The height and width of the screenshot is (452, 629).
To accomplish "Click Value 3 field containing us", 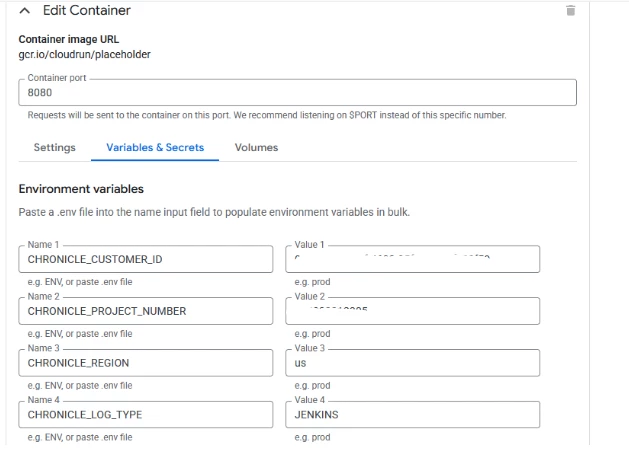I will pos(412,363).
